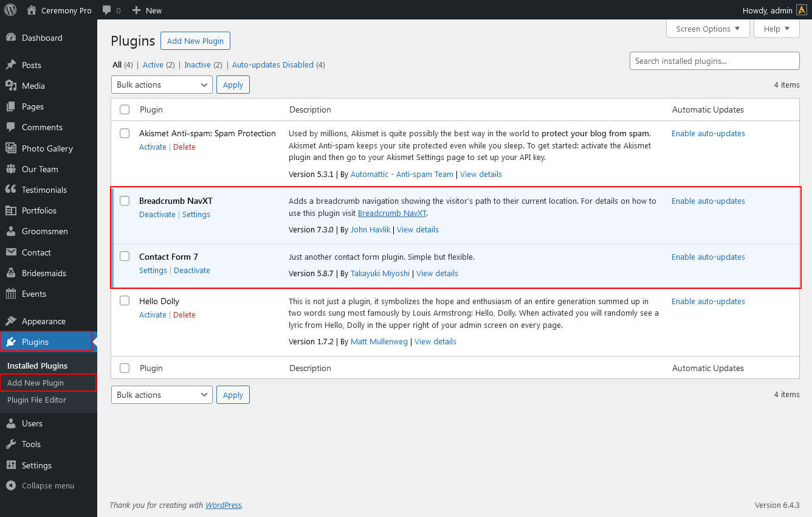The height and width of the screenshot is (517, 812).
Task: Expand the Help panel
Action: point(777,29)
